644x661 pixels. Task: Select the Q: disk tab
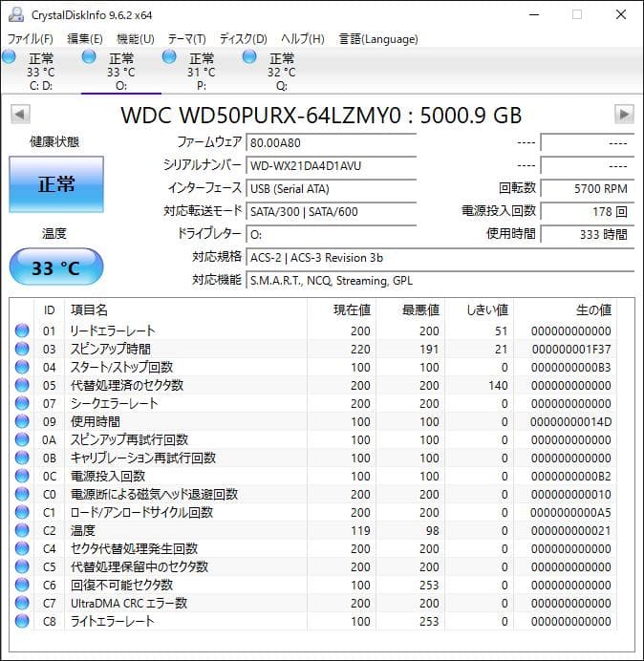coord(281,72)
